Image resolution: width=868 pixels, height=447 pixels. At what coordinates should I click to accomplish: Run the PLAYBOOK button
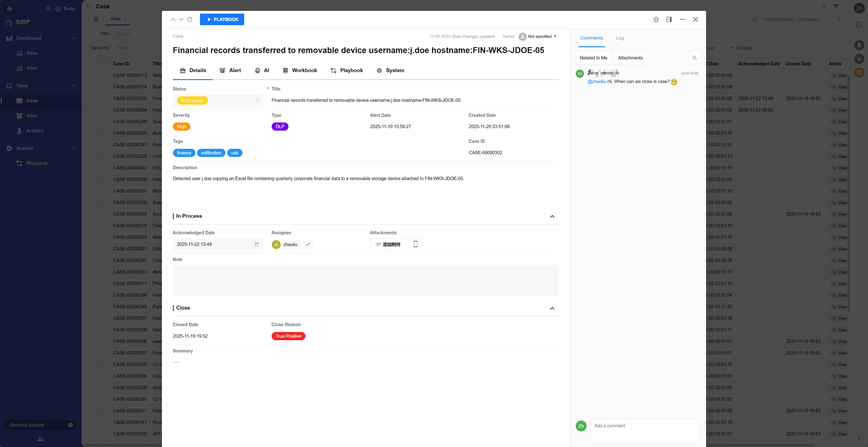coord(222,20)
